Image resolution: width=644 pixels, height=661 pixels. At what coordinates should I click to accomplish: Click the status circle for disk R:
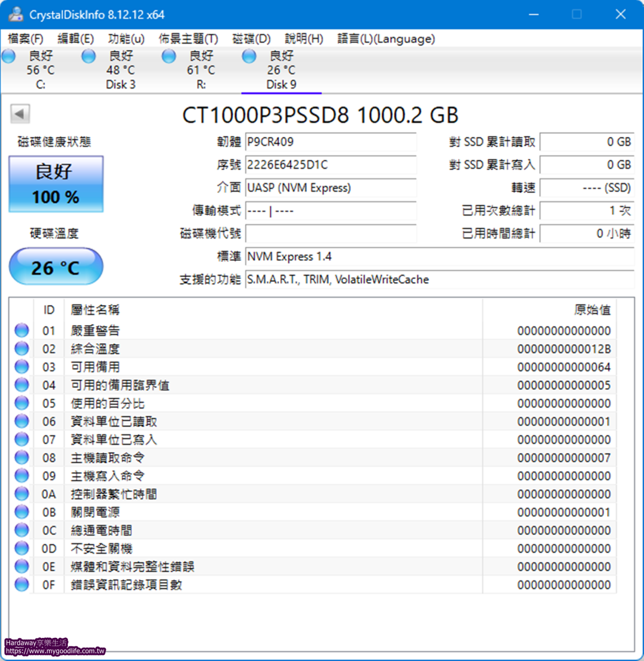(169, 56)
